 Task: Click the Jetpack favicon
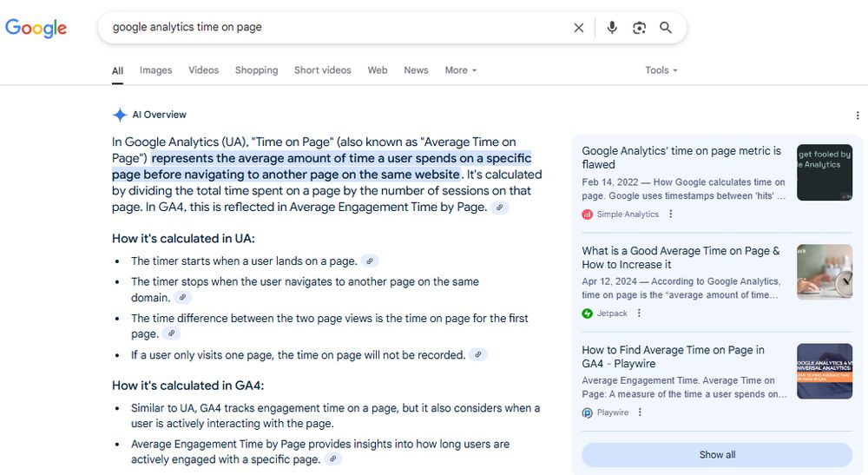588,313
